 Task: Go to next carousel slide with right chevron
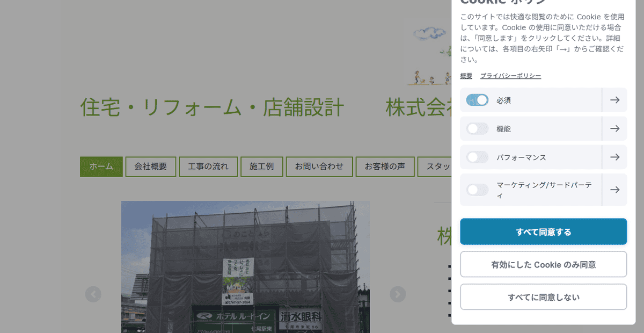point(398,294)
